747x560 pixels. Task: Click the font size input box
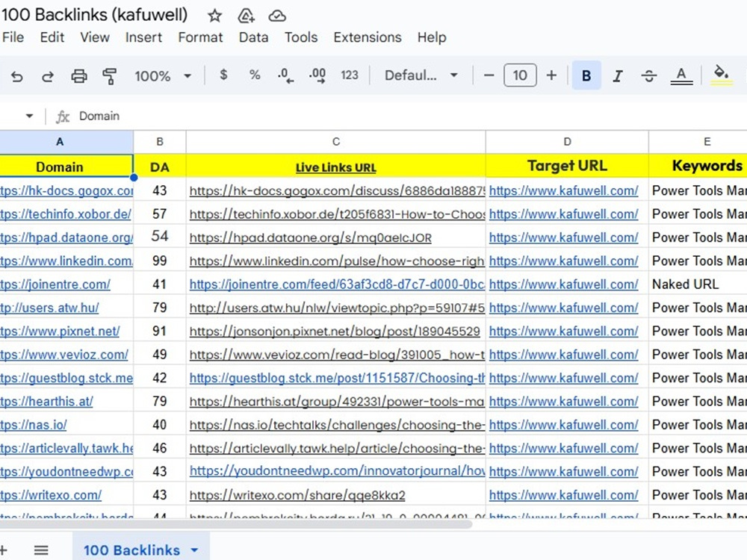(x=520, y=75)
